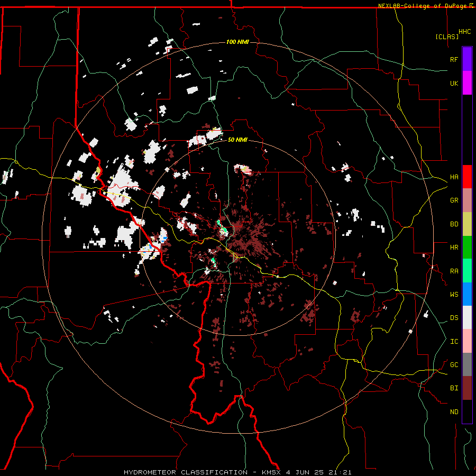Click the 100 NMI range ring label
The width and height of the screenshot is (476, 476).
click(237, 42)
